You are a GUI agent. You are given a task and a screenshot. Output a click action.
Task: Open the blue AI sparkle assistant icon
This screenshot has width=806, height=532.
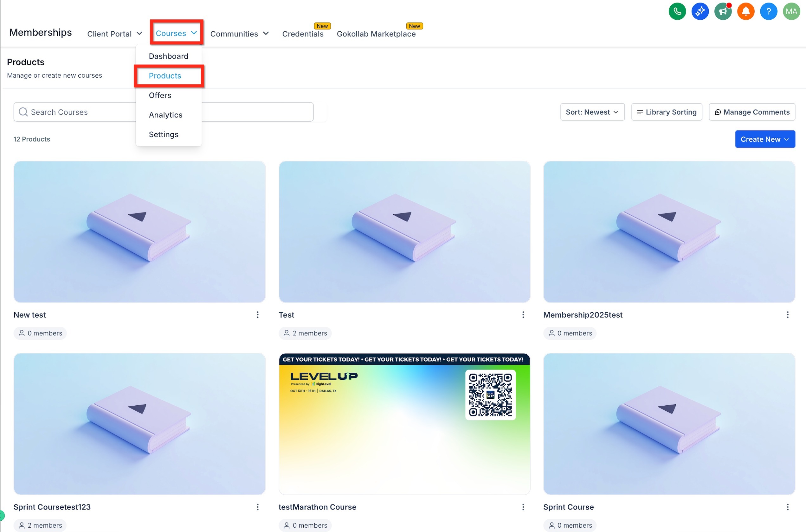pyautogui.click(x=700, y=11)
